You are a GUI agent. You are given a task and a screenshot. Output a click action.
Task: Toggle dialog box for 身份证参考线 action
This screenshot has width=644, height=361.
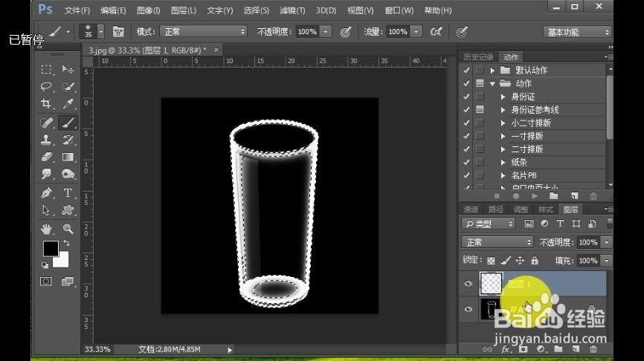pos(480,109)
